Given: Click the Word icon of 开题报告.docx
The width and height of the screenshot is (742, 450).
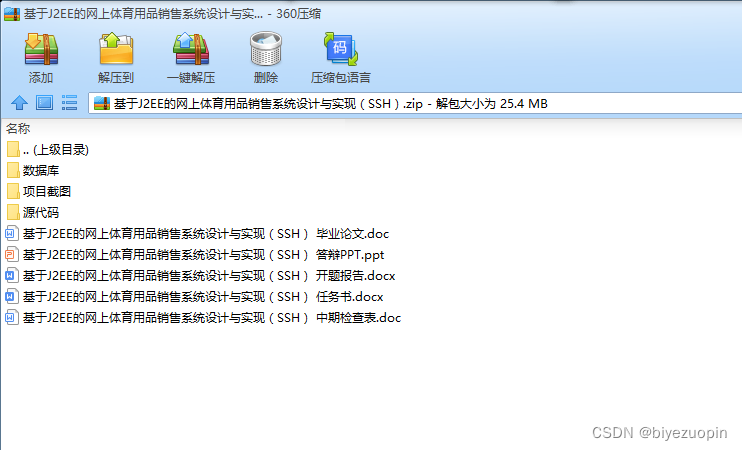Looking at the screenshot, I should [12, 275].
